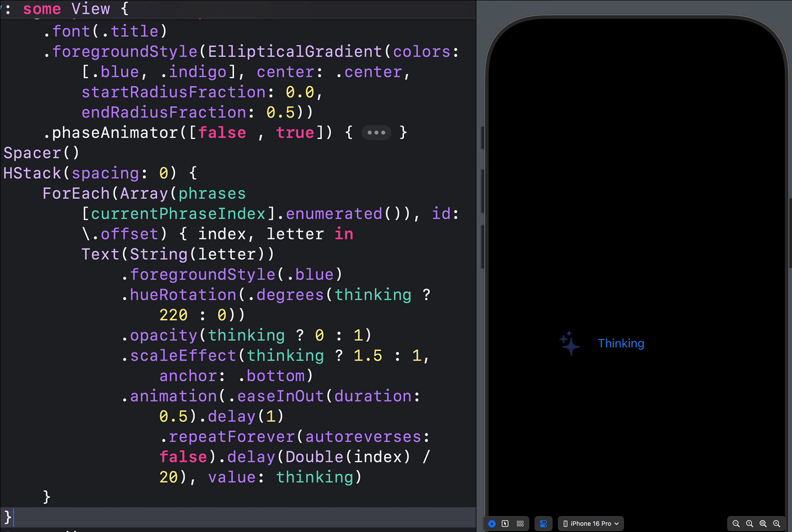Click '.font' modifier in the code
792x532 pixels.
(66, 31)
